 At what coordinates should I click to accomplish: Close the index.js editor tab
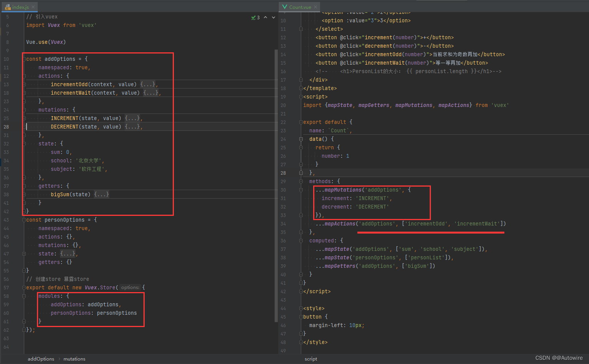coord(33,7)
